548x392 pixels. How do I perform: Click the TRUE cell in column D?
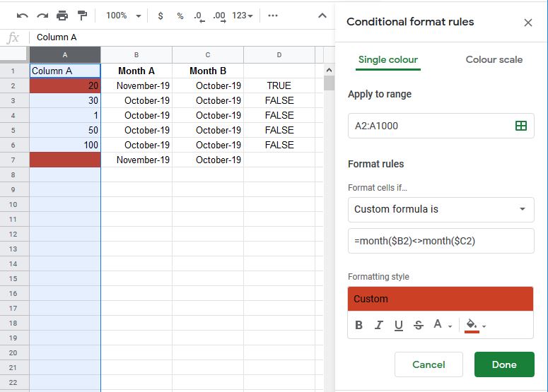click(279, 86)
